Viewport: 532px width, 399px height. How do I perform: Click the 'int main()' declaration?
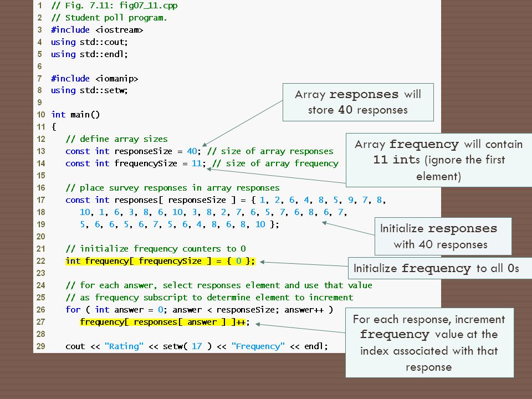(x=75, y=115)
